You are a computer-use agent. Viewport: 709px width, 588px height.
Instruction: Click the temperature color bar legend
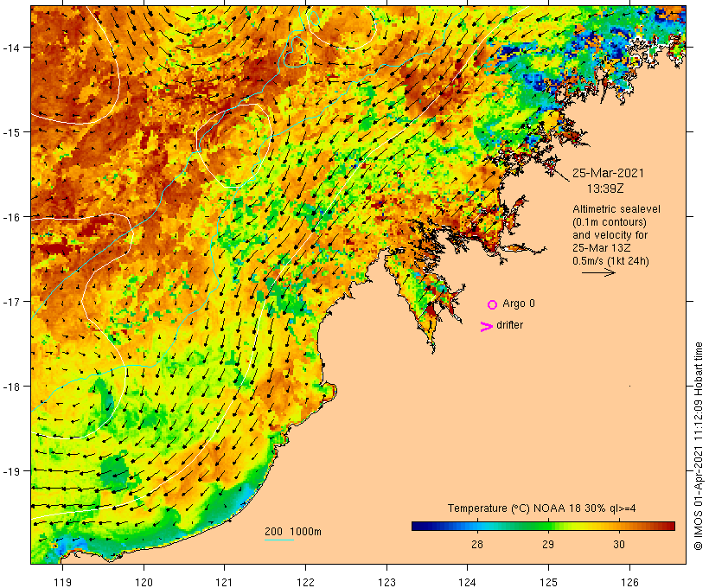(x=543, y=526)
